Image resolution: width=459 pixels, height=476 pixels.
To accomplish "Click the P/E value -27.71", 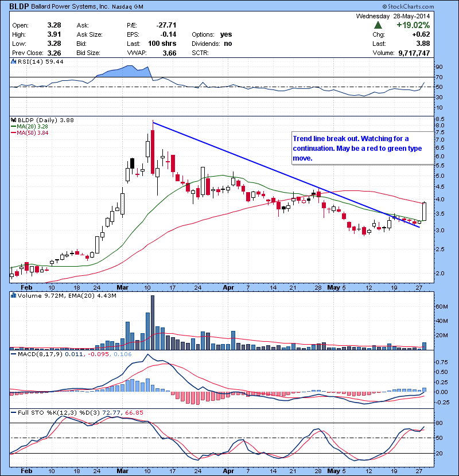I will coord(166,25).
